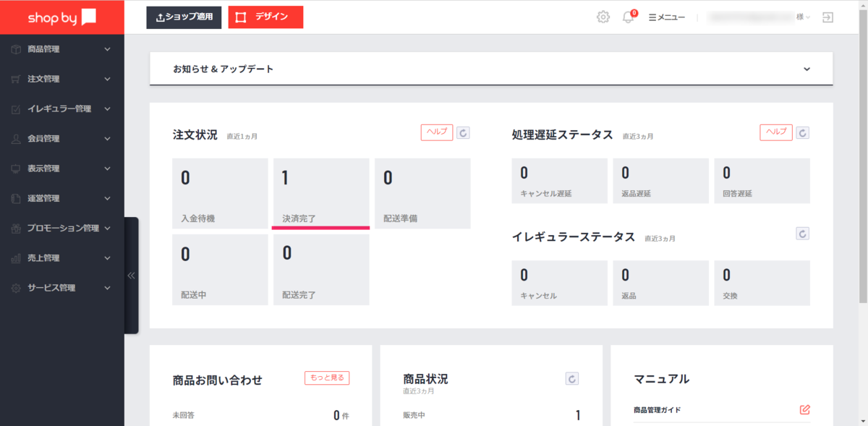
Task: Open the 会員管理 menu item
Action: click(62, 138)
